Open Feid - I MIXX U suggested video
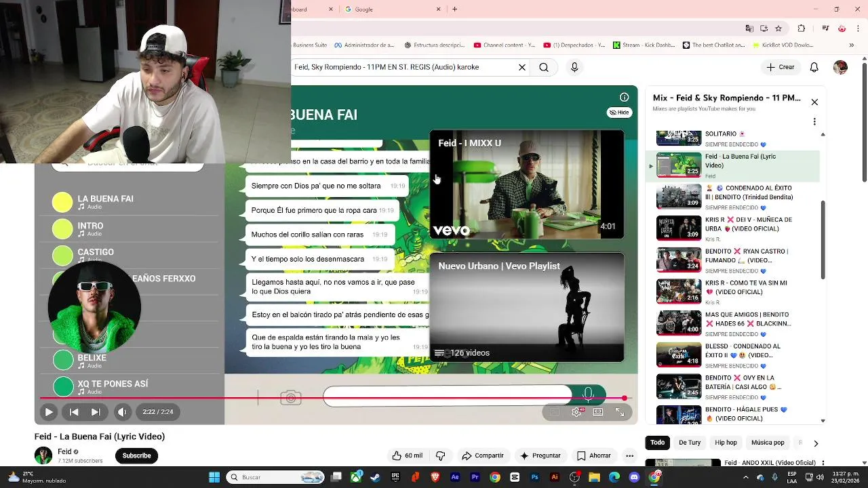 [526, 185]
